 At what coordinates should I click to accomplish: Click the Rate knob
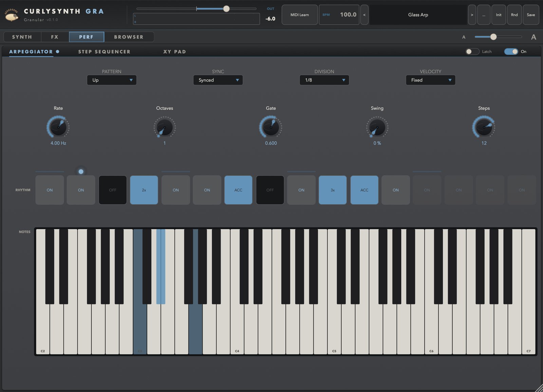(x=58, y=127)
